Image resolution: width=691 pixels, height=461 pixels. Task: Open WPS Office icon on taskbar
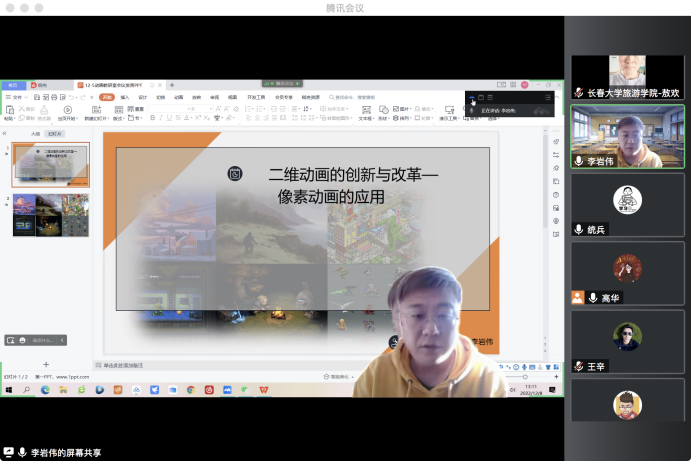(x=264, y=390)
